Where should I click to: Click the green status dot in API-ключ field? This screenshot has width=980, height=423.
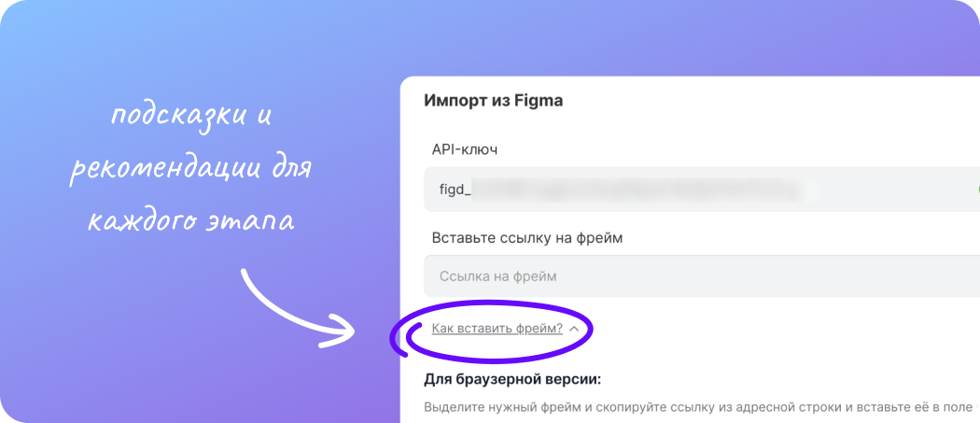pos(976,189)
